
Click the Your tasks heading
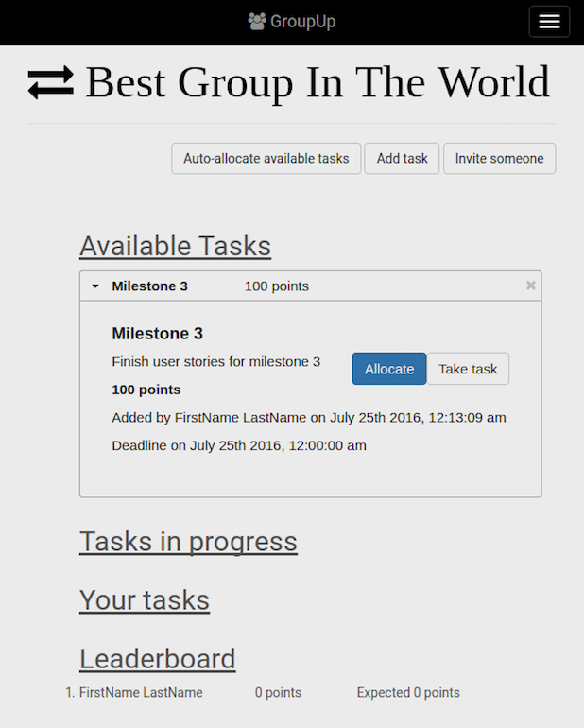pyautogui.click(x=145, y=599)
